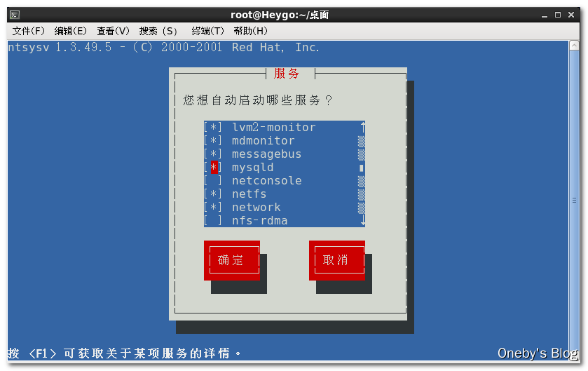
Task: Open the 查看(V) menu
Action: coord(113,31)
